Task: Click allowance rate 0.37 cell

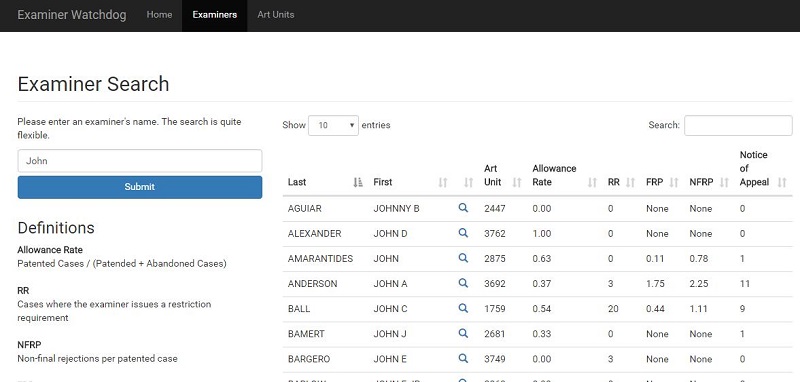Action: point(542,284)
